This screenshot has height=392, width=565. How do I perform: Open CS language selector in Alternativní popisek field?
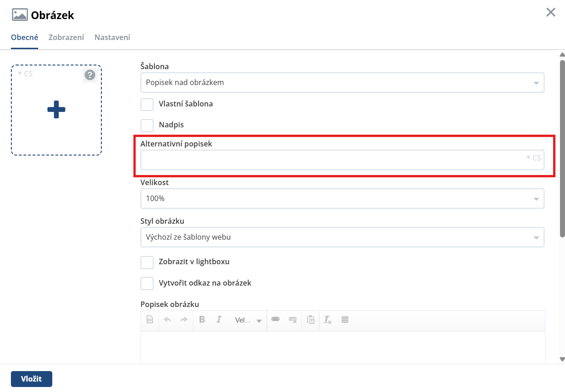click(534, 158)
